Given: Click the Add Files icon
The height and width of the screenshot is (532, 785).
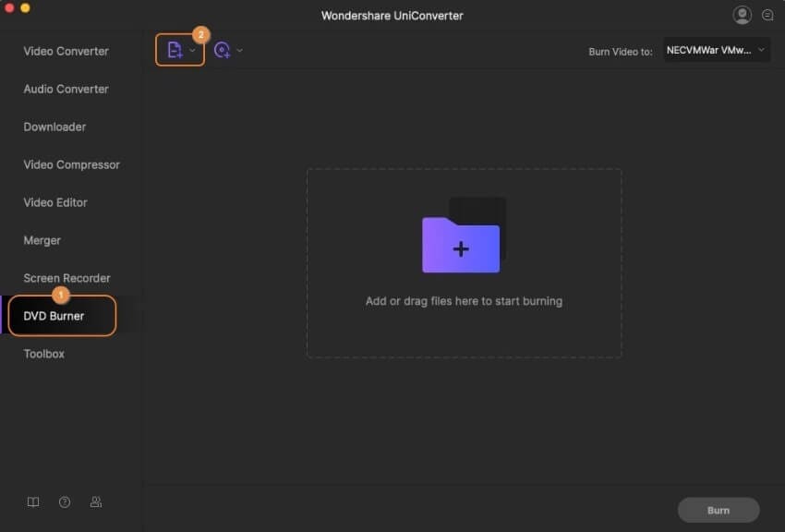Looking at the screenshot, I should [175, 50].
